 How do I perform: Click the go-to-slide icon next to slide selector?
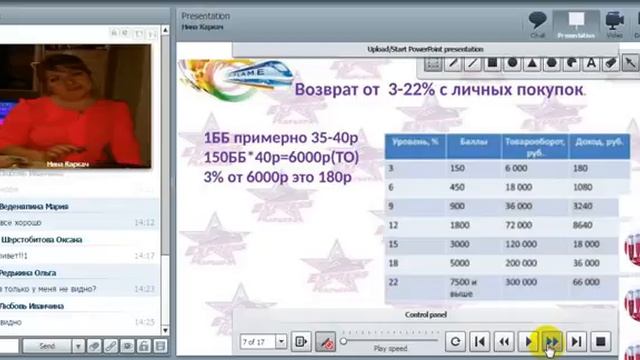tap(301, 341)
